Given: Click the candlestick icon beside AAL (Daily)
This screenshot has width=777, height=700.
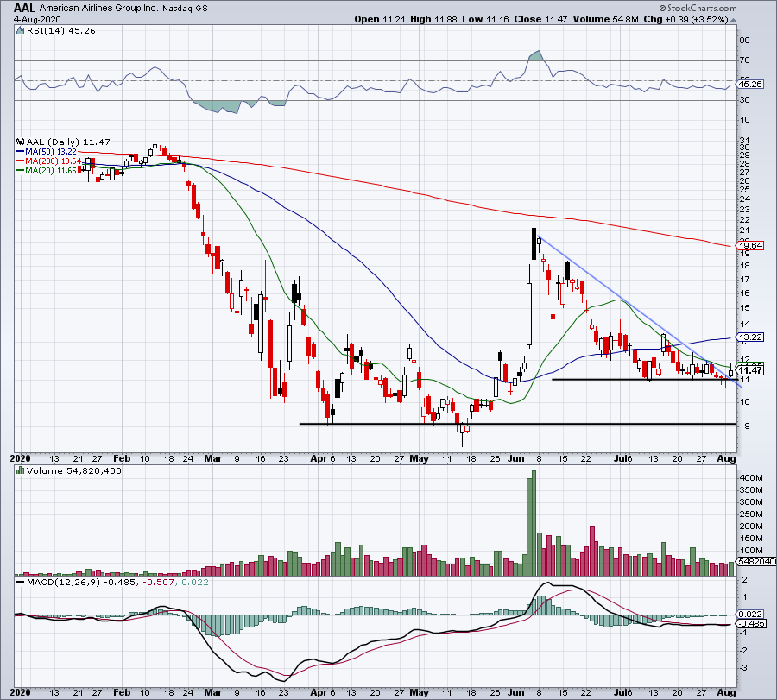Looking at the screenshot, I should tap(21, 142).
